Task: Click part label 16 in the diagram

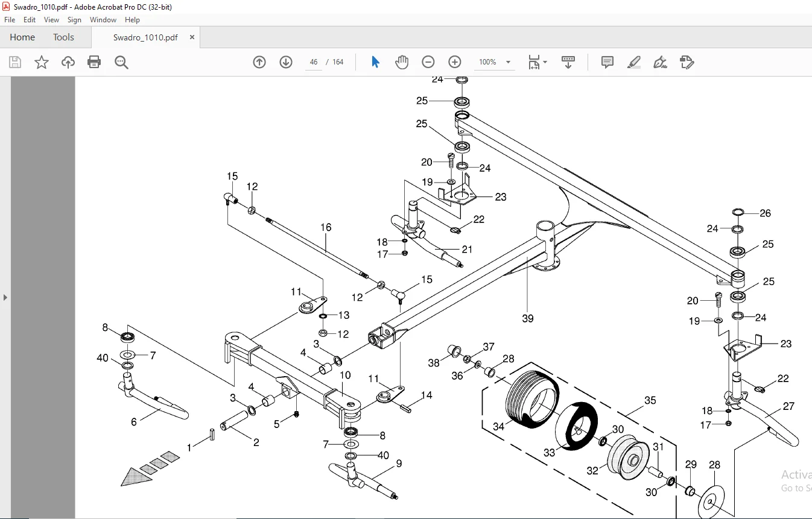Action: (x=326, y=227)
